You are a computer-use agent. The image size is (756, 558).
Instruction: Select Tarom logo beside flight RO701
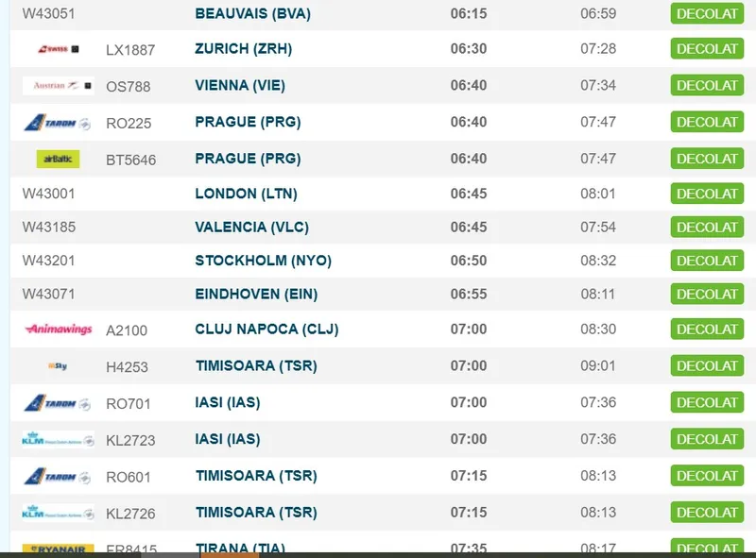tap(58, 403)
